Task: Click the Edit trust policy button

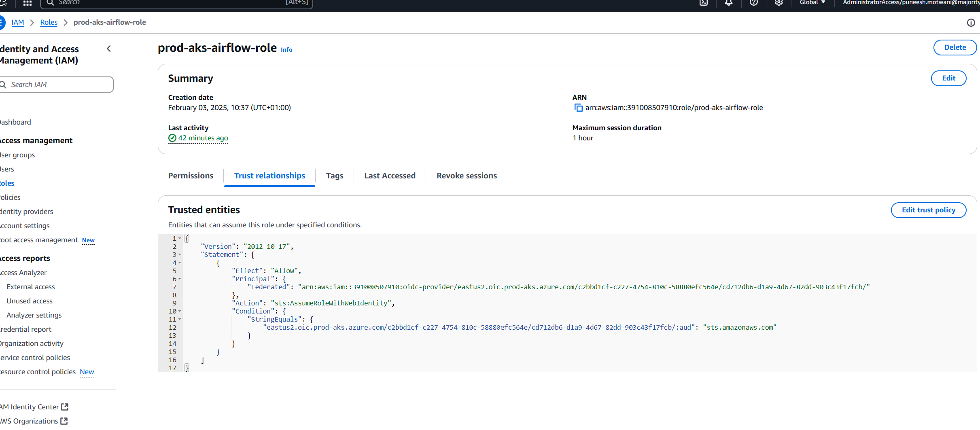Action: (928, 210)
